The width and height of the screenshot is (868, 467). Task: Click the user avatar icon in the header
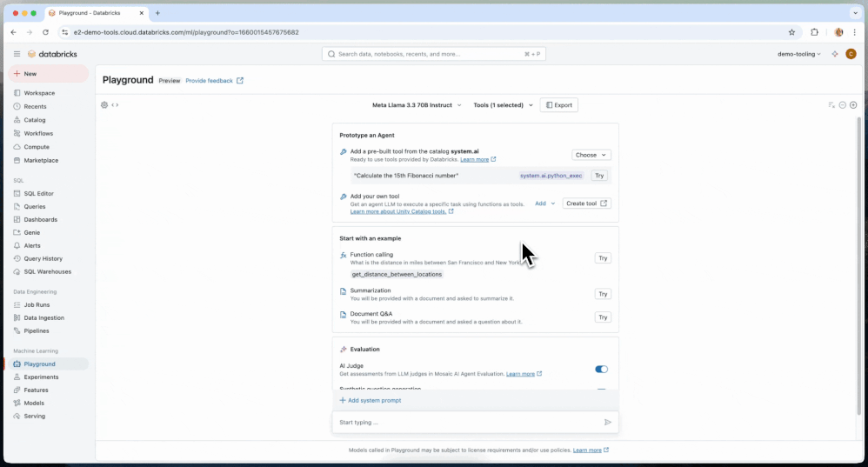click(851, 54)
